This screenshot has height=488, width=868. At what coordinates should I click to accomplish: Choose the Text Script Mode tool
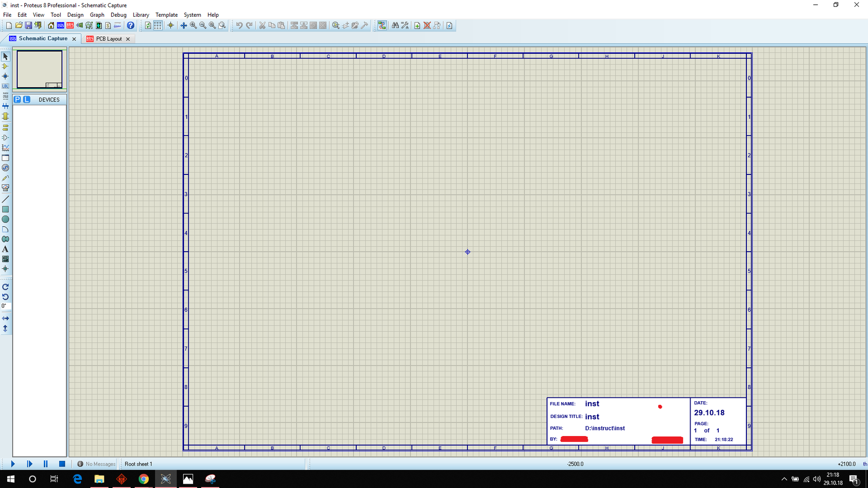point(5,96)
